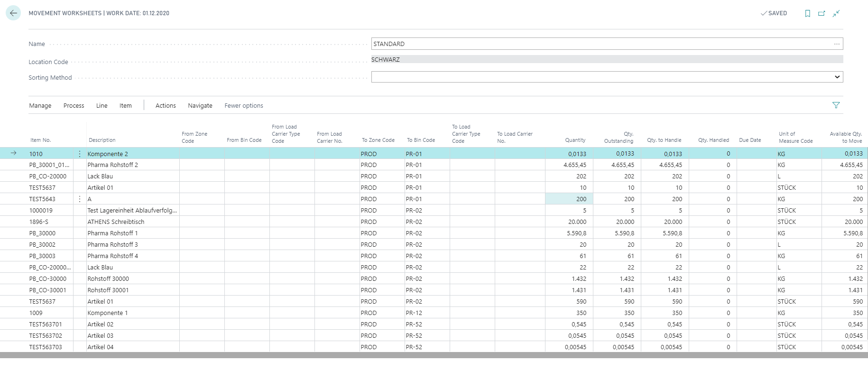Click description Rohstoff 30001
The height and width of the screenshot is (371, 868).
(x=108, y=290)
